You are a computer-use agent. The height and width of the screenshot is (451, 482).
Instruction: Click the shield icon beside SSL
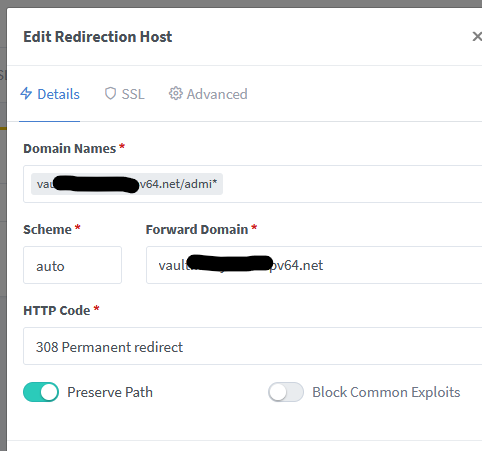[110, 94]
